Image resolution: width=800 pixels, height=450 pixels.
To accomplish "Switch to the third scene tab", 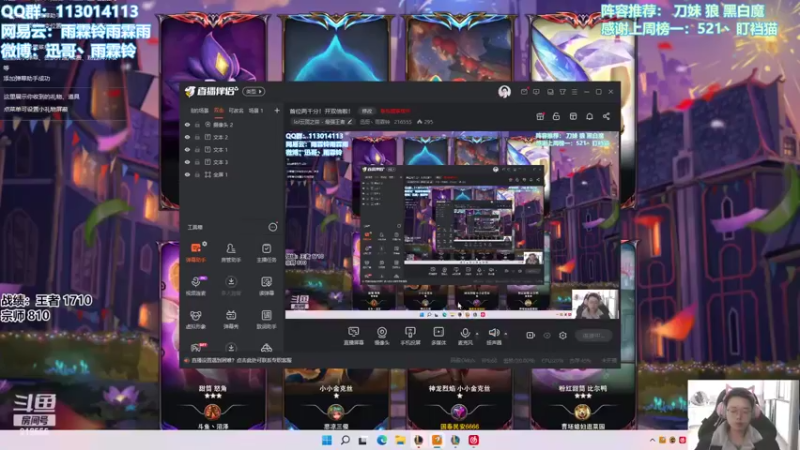I will tap(236, 111).
